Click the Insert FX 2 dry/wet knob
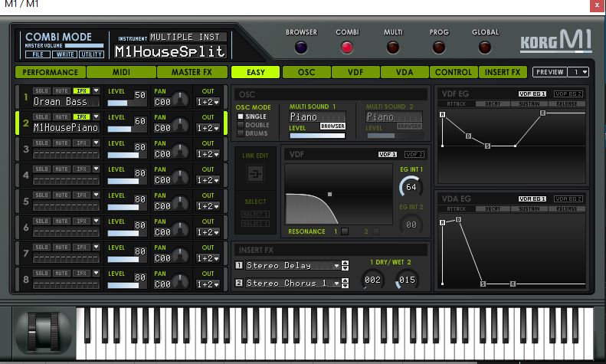Screen dimensions: 606x364 [407, 280]
